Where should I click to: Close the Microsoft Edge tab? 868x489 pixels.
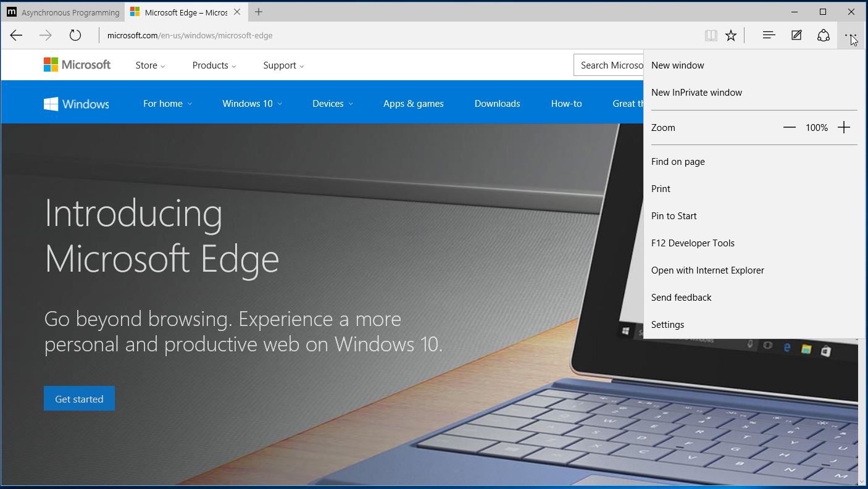[x=237, y=12]
